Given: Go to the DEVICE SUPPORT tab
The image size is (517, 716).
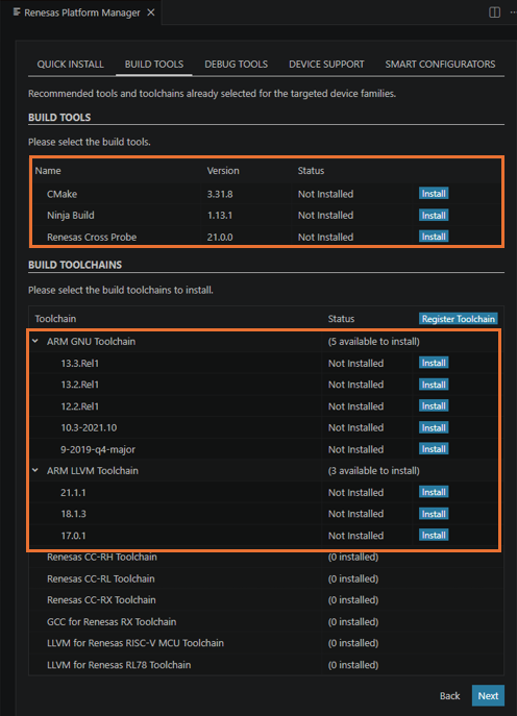Looking at the screenshot, I should click(x=327, y=64).
